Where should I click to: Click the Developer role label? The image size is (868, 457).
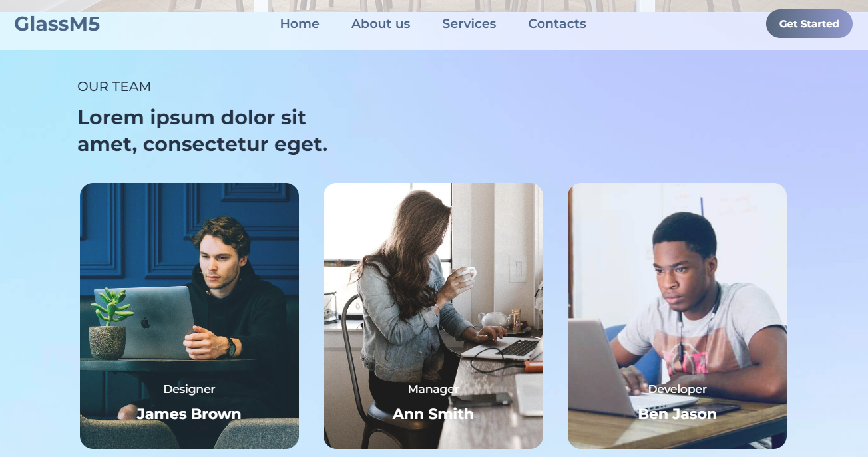coord(678,389)
